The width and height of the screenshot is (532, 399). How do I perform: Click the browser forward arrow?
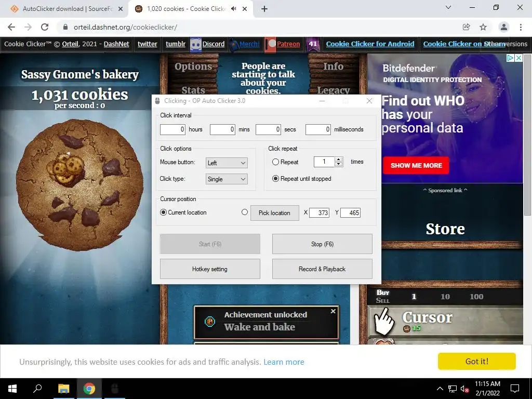(28, 27)
